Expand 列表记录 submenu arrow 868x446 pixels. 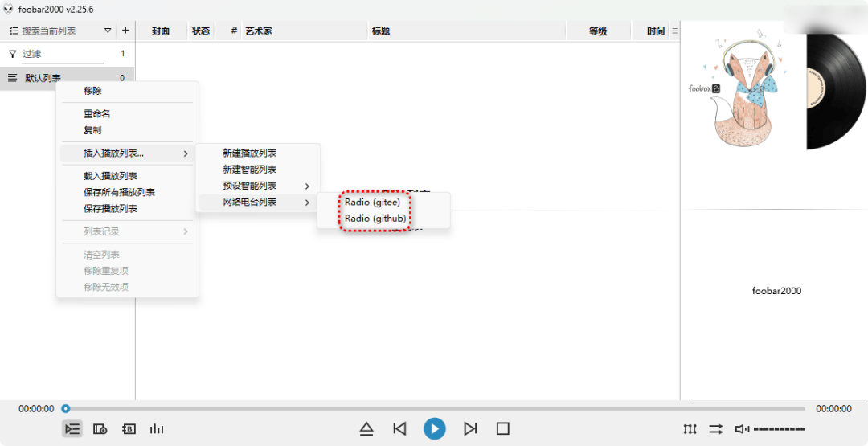(186, 232)
